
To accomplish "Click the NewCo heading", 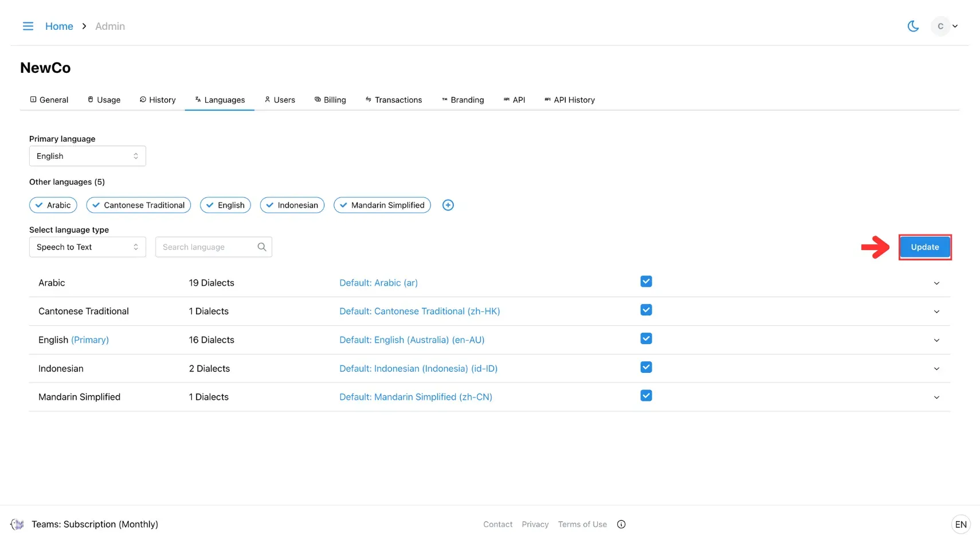I will coord(45,68).
